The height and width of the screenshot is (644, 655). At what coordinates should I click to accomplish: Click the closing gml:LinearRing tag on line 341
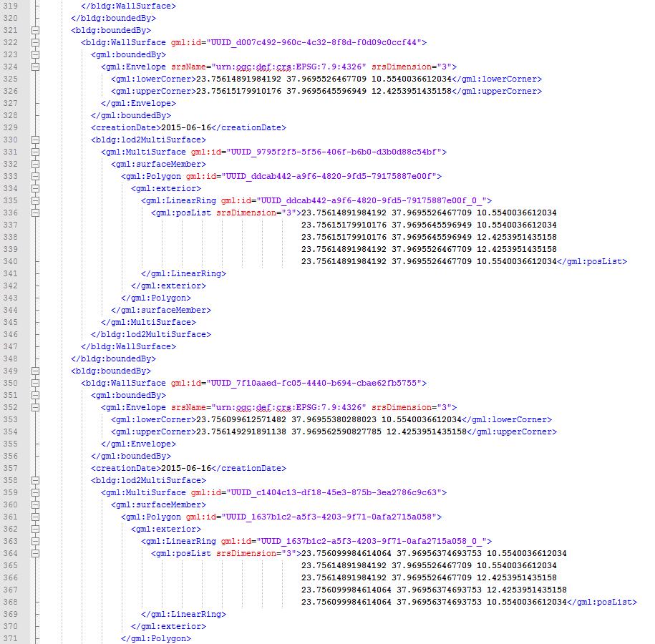coord(183,273)
